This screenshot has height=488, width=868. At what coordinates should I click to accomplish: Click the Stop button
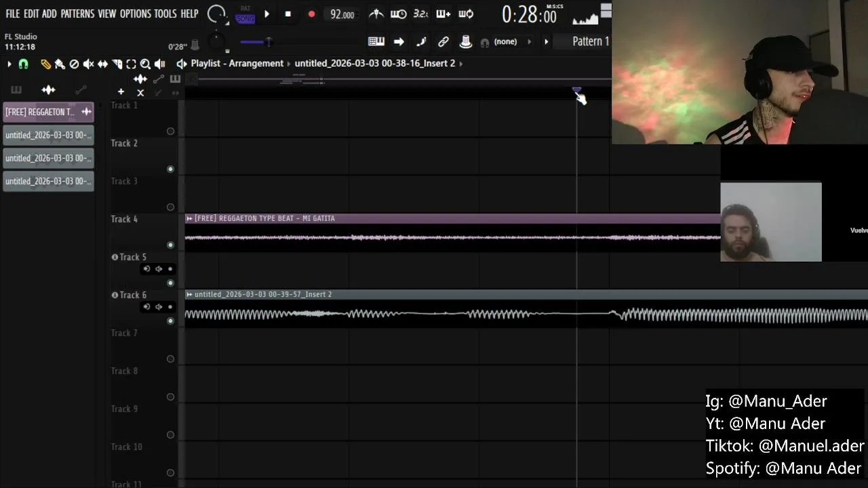point(288,14)
